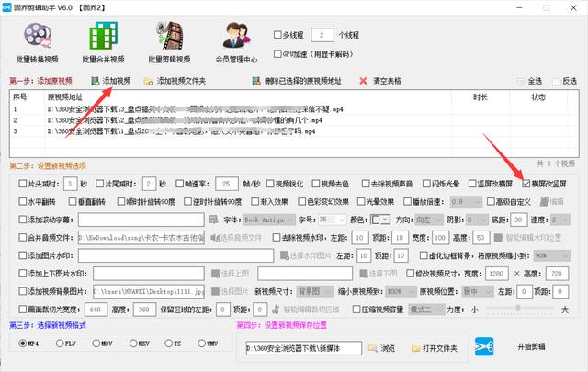Select video row number 3
Viewport: 588px width, 372px height.
point(231,131)
